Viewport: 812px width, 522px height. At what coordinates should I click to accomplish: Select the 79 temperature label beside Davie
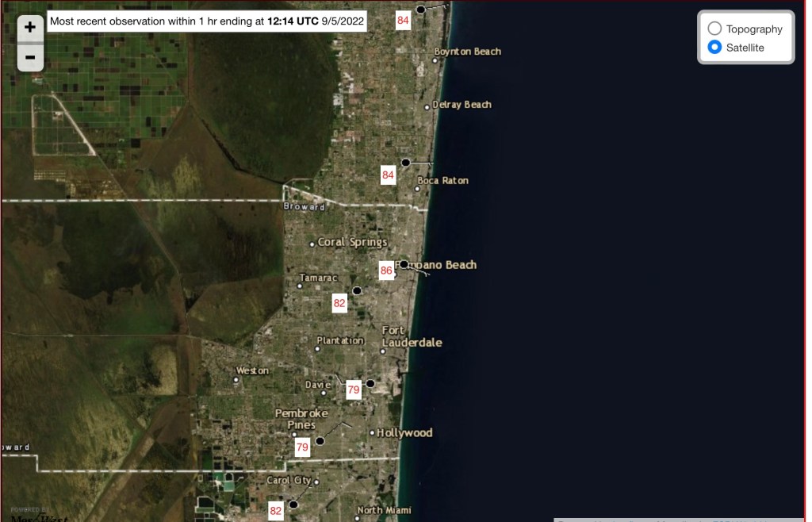(354, 390)
